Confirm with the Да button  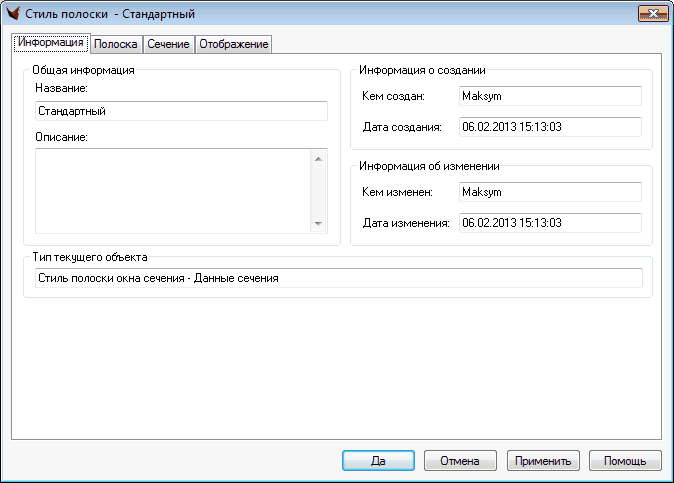click(x=378, y=461)
